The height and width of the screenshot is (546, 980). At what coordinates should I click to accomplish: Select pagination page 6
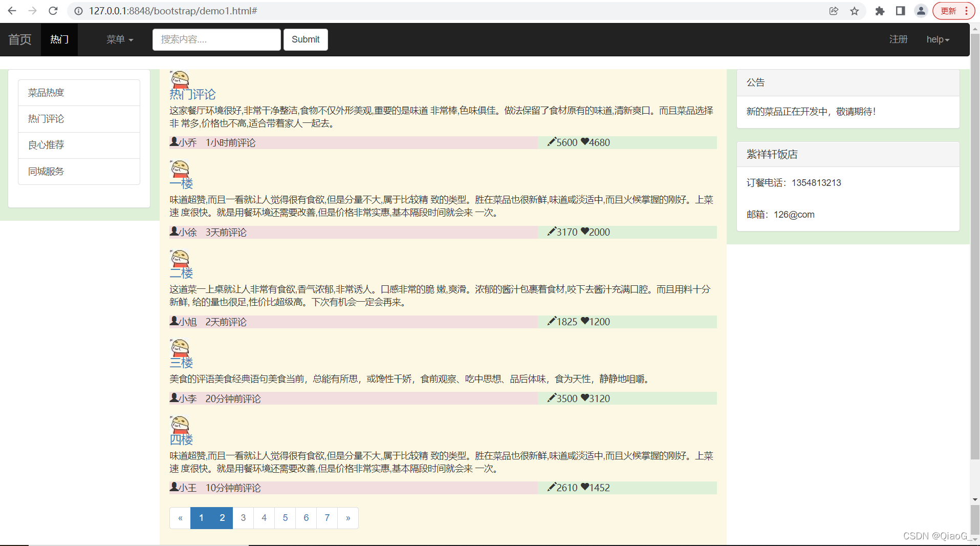coord(306,518)
